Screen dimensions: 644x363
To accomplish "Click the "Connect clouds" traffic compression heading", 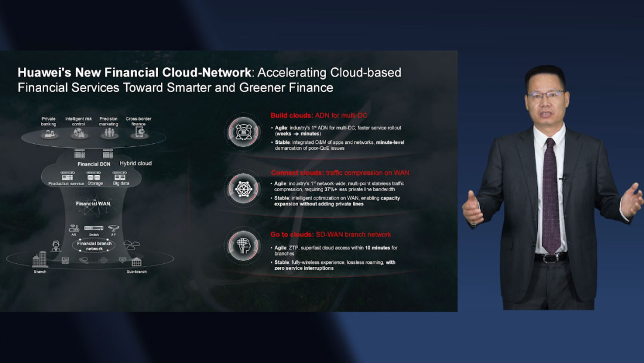I will click(x=340, y=173).
